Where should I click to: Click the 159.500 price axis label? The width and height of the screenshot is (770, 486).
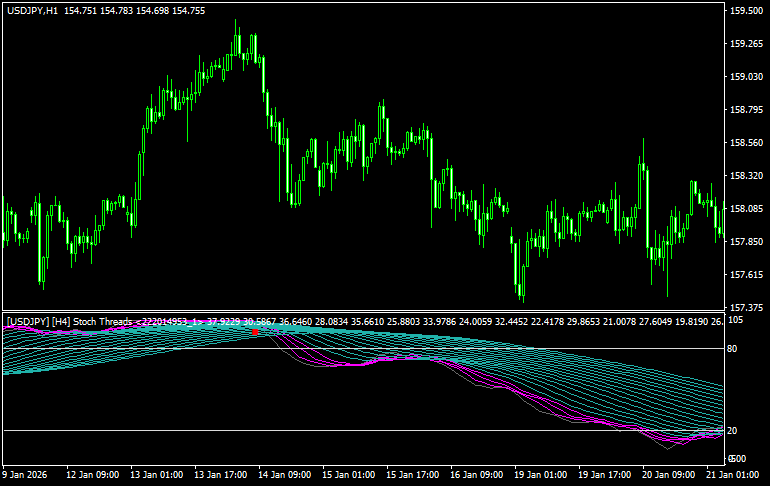coord(745,11)
